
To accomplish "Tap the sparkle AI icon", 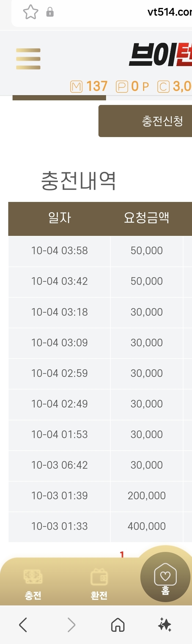I will 164,624.
